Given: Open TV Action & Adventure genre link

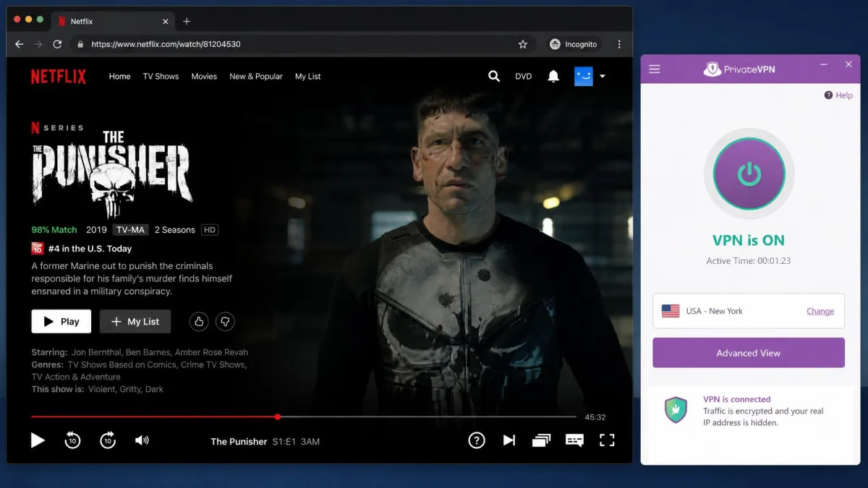Looking at the screenshot, I should 76,377.
